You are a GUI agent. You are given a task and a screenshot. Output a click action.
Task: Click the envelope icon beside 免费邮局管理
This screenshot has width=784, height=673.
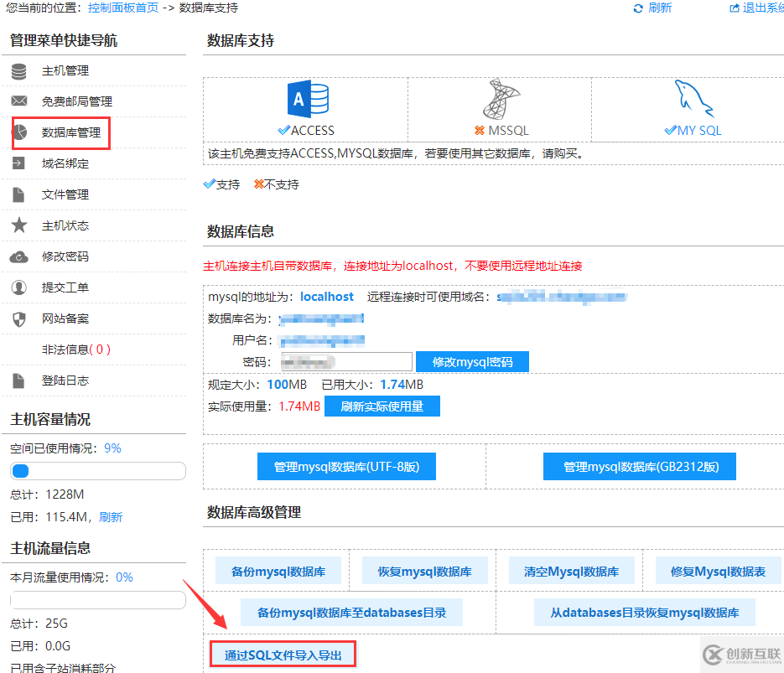(18, 101)
